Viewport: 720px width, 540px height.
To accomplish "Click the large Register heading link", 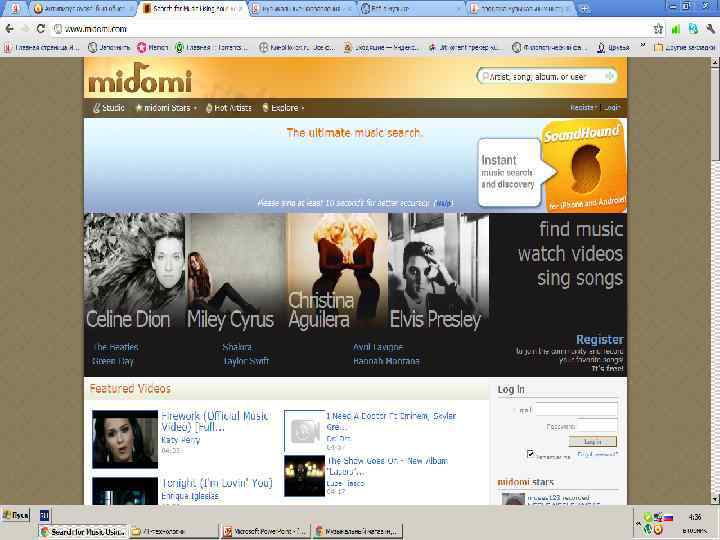I will coord(600,340).
